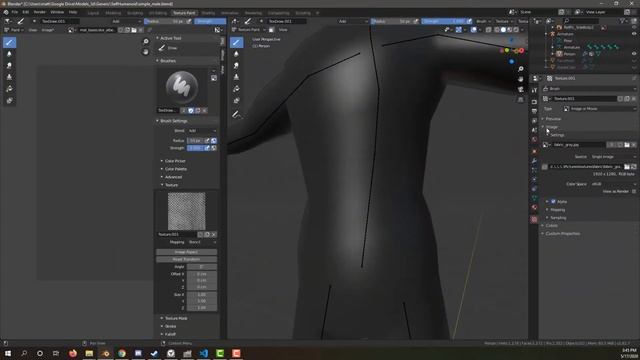Open the Blend mode dropdown in Brush Settings
The width and height of the screenshot is (640, 360).
[202, 131]
